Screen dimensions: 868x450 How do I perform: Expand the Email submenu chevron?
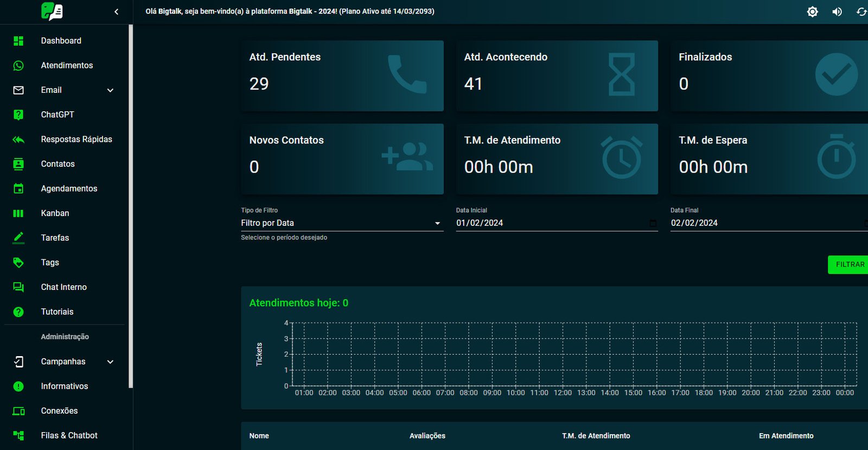[x=110, y=90]
